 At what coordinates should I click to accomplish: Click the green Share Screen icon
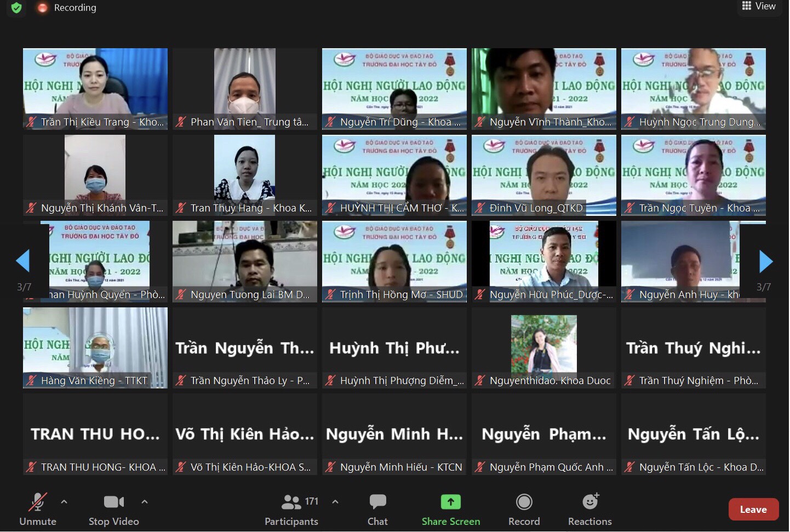(x=451, y=502)
